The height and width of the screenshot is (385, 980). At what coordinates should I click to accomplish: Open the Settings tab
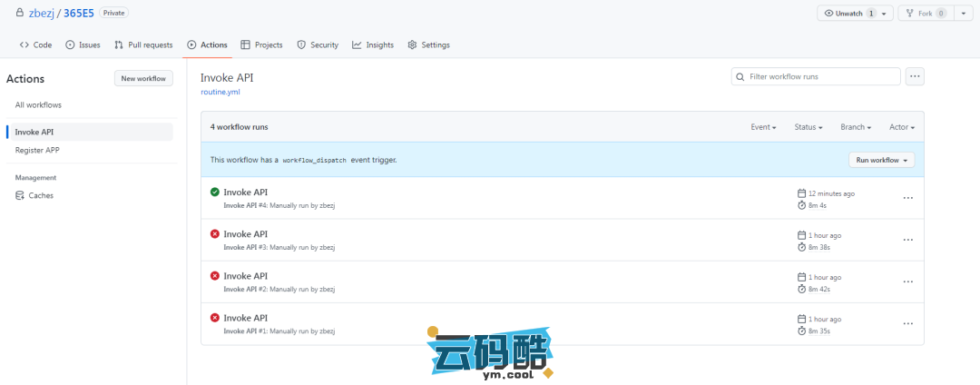428,44
